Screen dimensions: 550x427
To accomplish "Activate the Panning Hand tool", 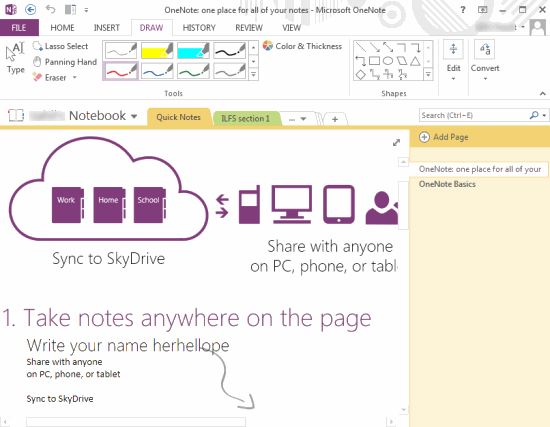I will [65, 62].
